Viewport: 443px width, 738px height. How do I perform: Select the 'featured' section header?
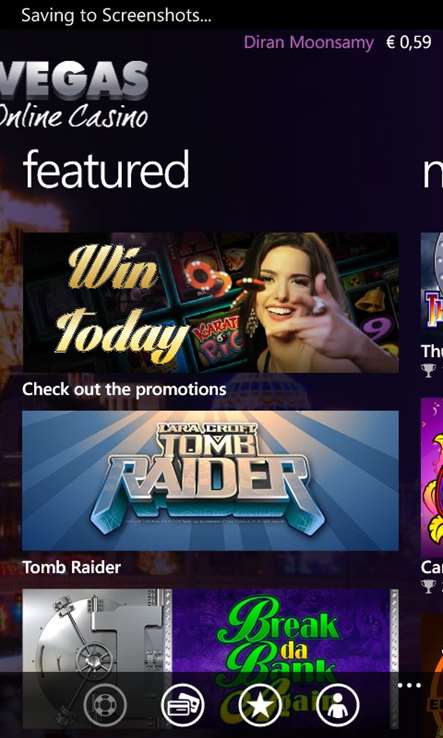coord(106,169)
